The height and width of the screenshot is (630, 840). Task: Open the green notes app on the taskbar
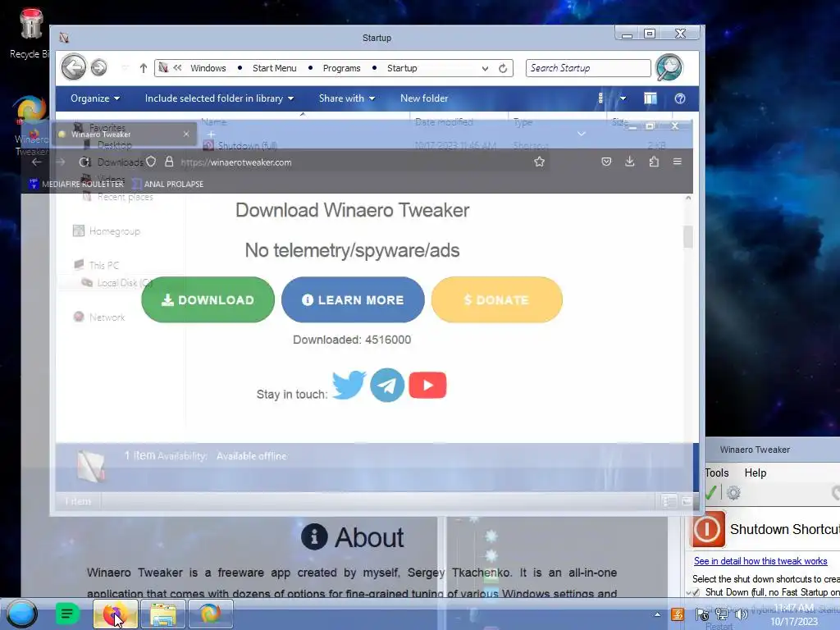67,614
